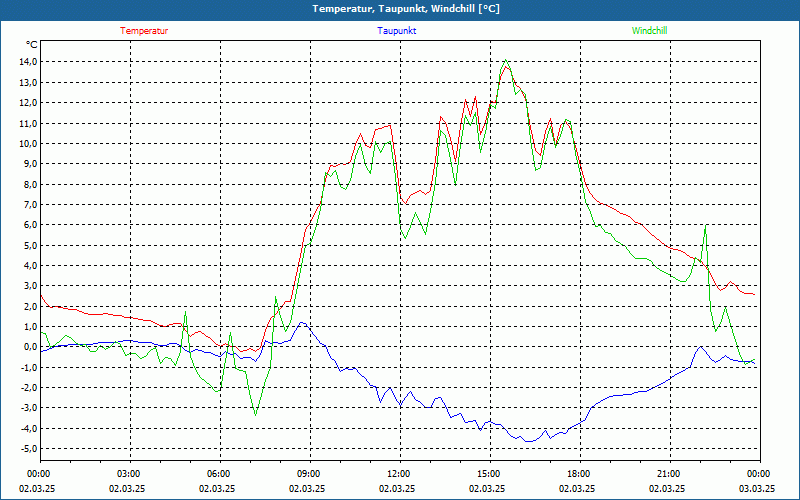
Task: Click the 7,0 y-axis value
Action: [x=30, y=205]
